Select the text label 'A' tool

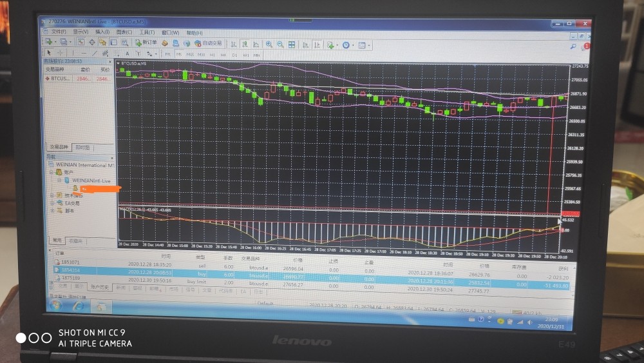click(128, 54)
